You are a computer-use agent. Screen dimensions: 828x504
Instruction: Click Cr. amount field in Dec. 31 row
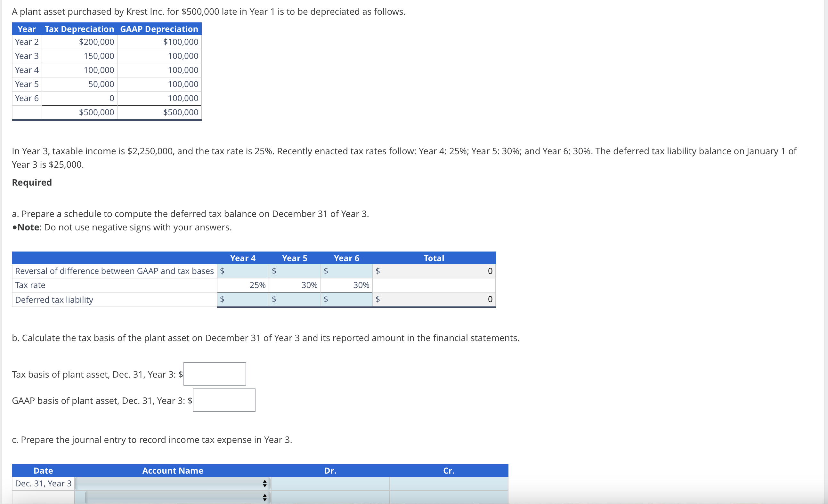[x=449, y=484]
